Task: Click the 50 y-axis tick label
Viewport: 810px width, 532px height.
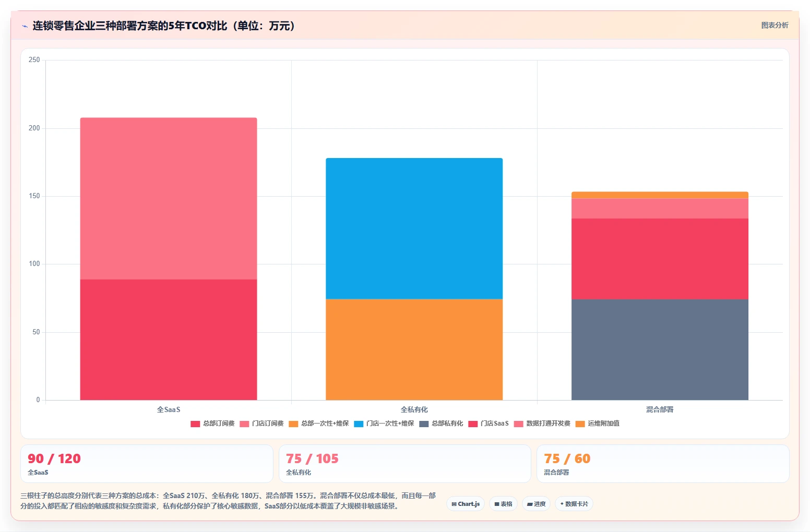Action: [36, 332]
